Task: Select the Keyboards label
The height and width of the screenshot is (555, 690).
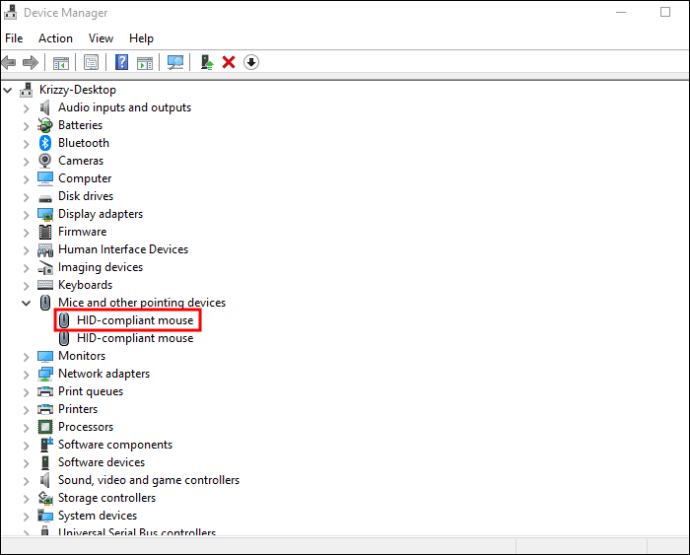Action: (85, 285)
